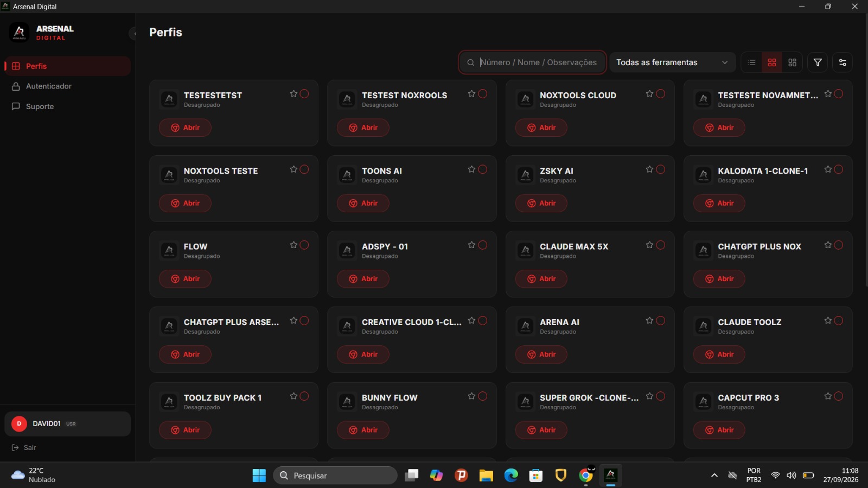
Task: Click Sair to log out
Action: (x=24, y=448)
